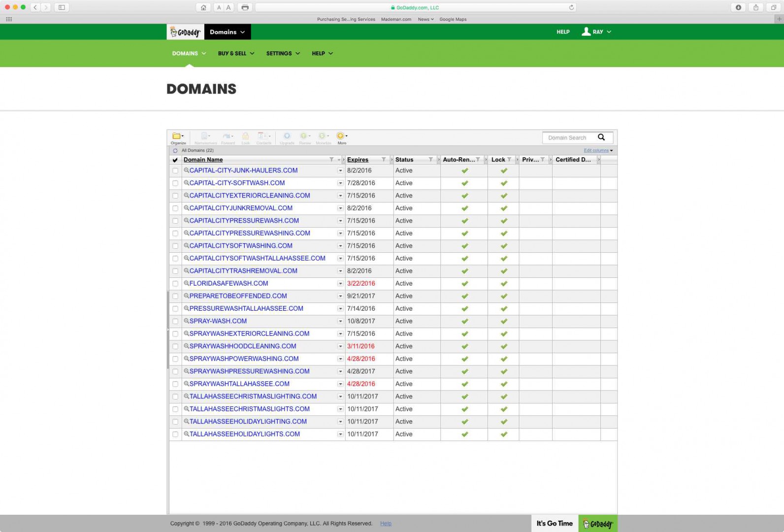
Task: Open row dropdown for CAPITALCITYPRESSUREWASH.COM
Action: (340, 221)
